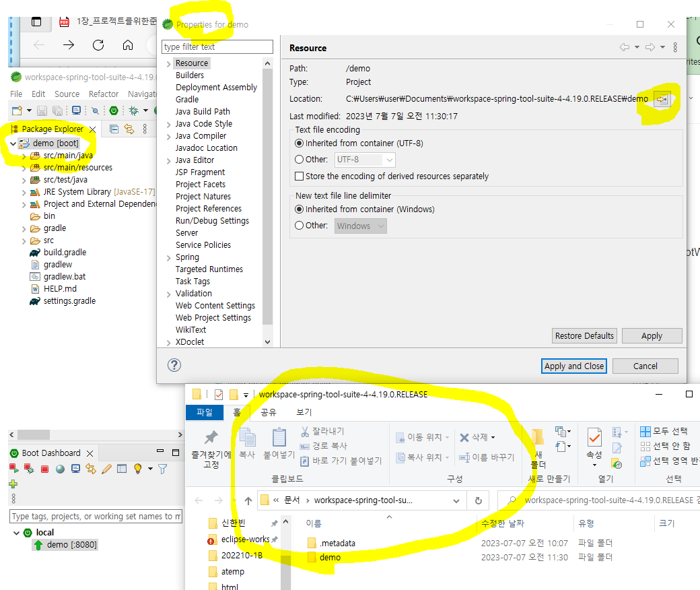Expand the Spring node in properties tree

tap(168, 258)
